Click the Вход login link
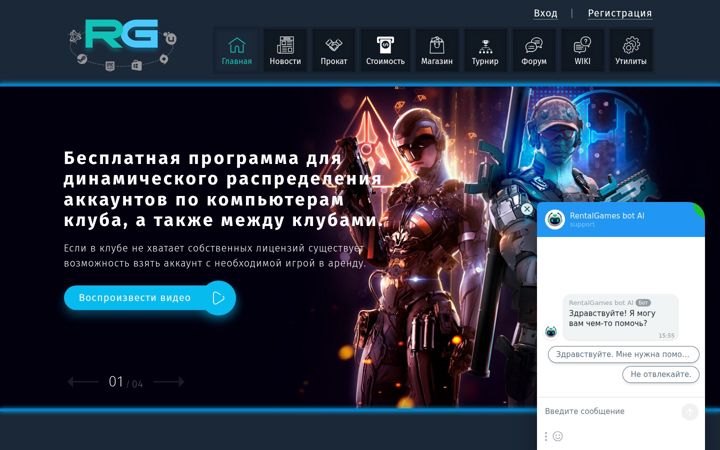 pos(546,13)
